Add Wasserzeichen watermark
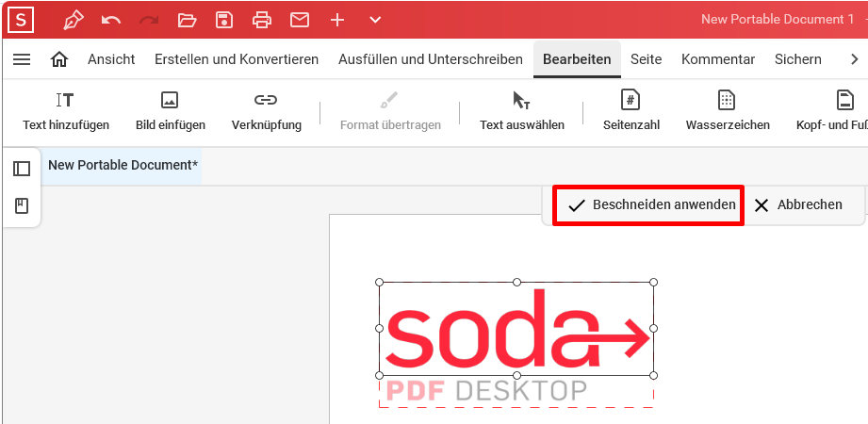The width and height of the screenshot is (868, 424). (x=728, y=112)
